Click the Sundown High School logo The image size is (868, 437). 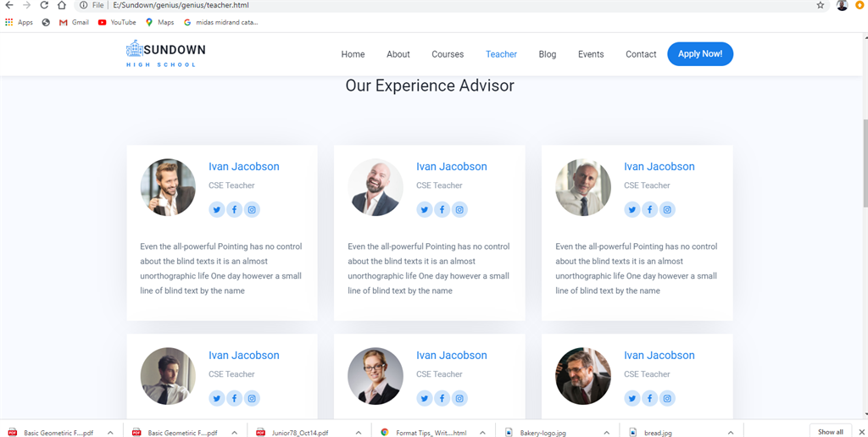coord(166,53)
